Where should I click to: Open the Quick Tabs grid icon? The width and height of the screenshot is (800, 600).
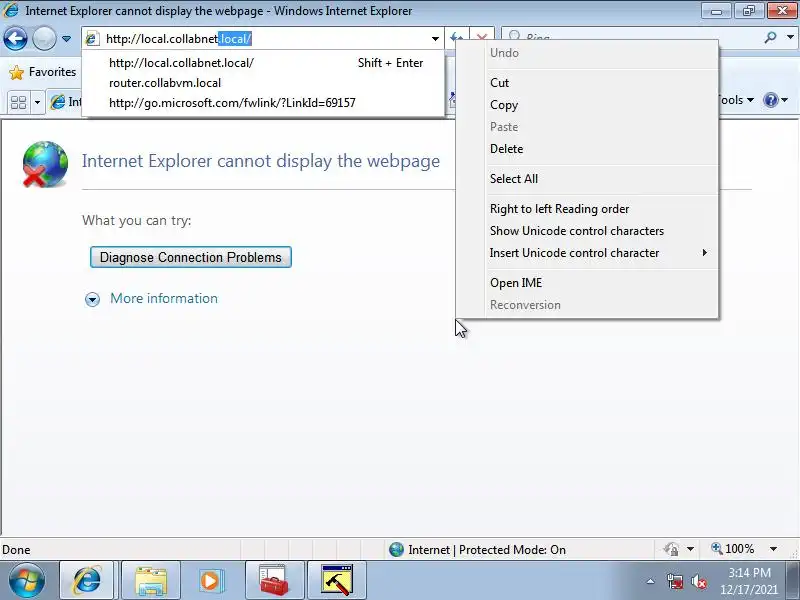tap(18, 103)
